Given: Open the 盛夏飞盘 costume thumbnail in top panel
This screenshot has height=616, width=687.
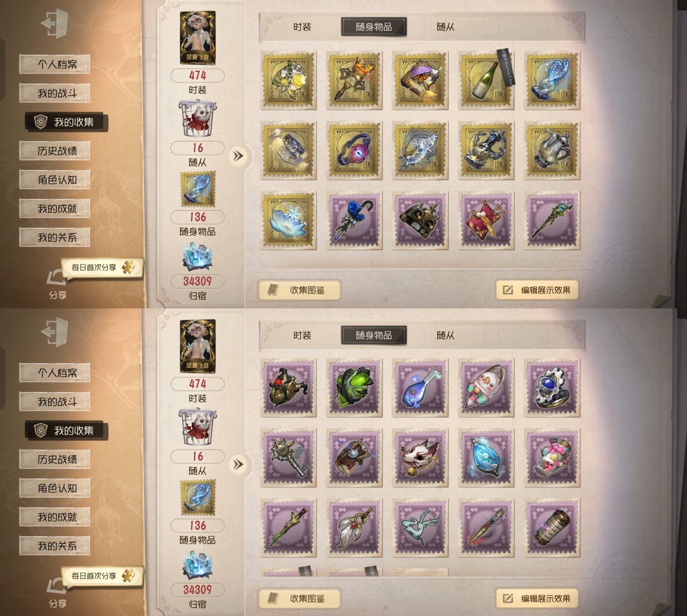Looking at the screenshot, I should (x=197, y=38).
